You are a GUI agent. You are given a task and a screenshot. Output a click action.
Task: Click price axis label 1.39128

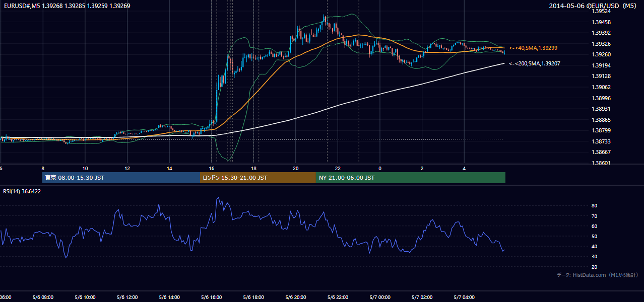(601, 76)
